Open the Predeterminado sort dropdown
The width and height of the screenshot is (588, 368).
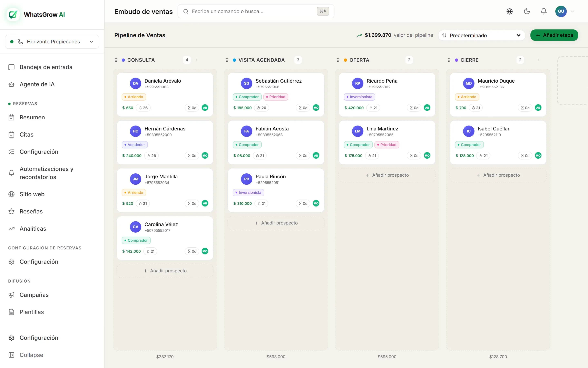pyautogui.click(x=482, y=35)
